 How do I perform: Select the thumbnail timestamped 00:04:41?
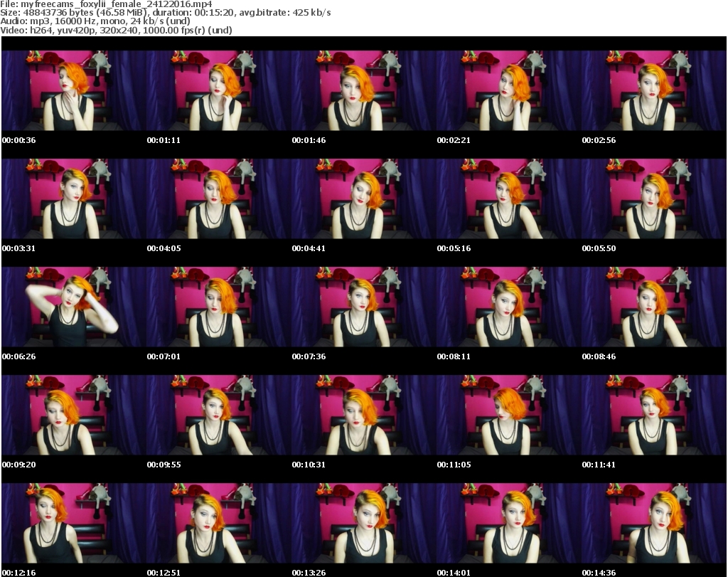363,198
